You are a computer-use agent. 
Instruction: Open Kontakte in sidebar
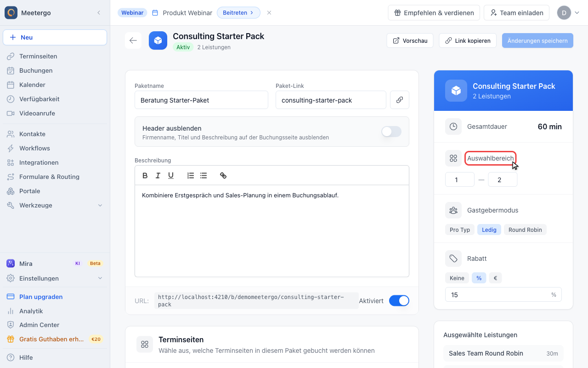tap(55, 134)
